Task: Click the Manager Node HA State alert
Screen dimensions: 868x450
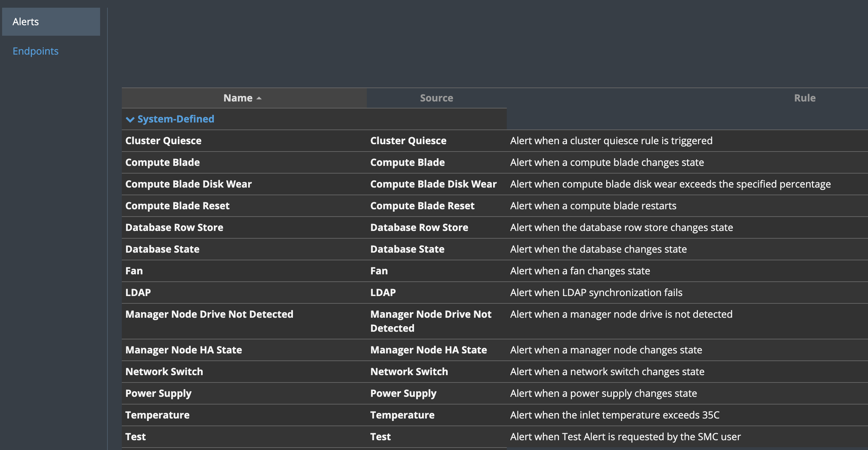Action: point(183,350)
